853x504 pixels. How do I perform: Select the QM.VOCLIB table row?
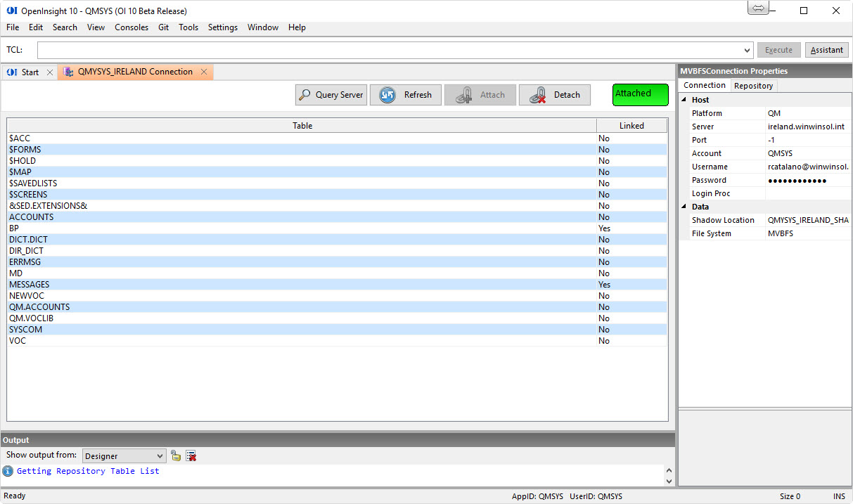(337, 318)
